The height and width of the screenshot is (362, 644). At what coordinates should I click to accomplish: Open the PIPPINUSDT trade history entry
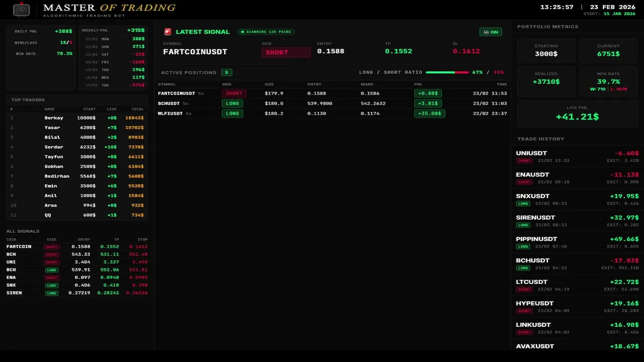577,242
